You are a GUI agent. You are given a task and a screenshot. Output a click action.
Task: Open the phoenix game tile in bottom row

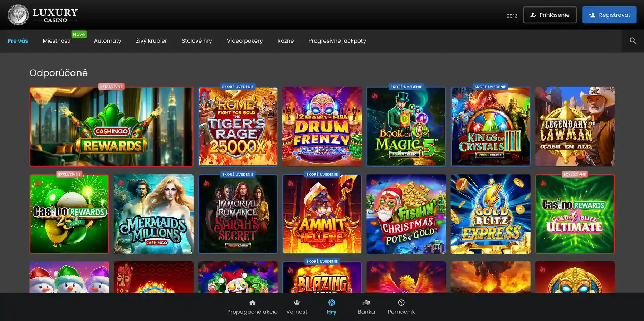[x=406, y=277]
